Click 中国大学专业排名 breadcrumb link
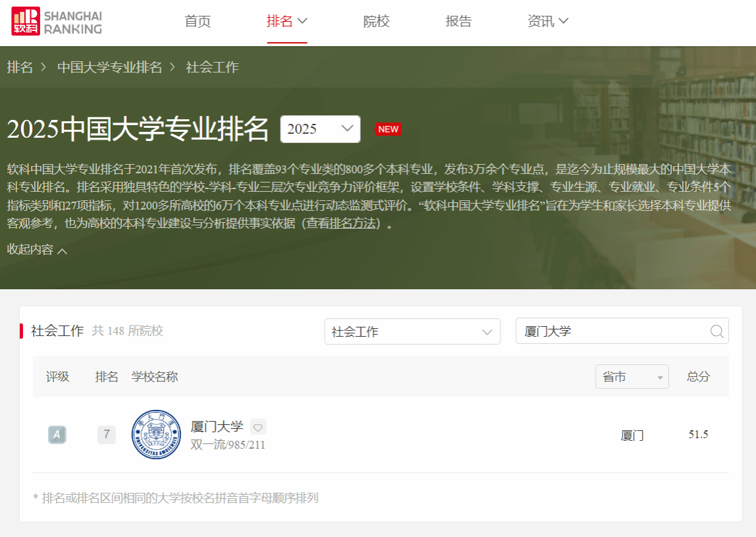The width and height of the screenshot is (756, 537). [x=109, y=67]
